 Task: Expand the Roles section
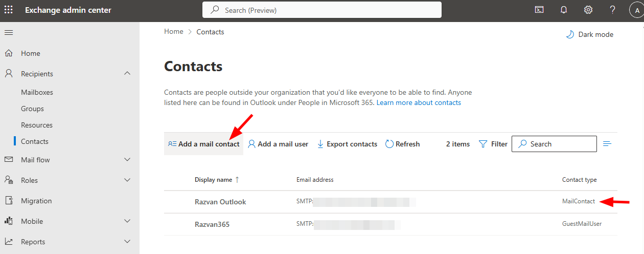tap(127, 180)
